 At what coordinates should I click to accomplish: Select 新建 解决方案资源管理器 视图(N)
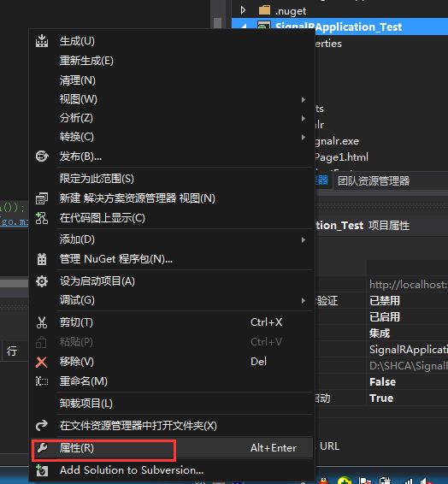coord(172,198)
